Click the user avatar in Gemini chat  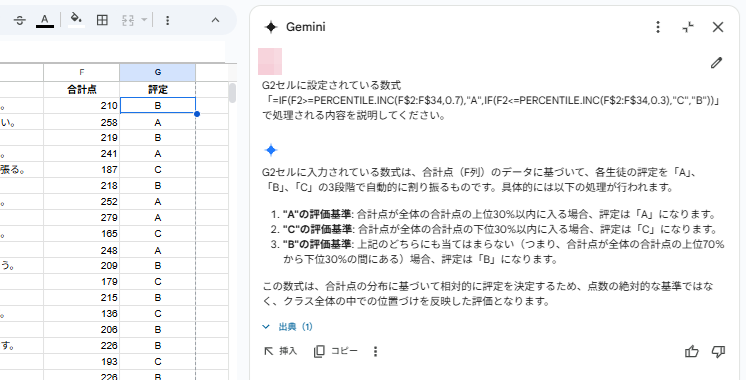tap(270, 61)
